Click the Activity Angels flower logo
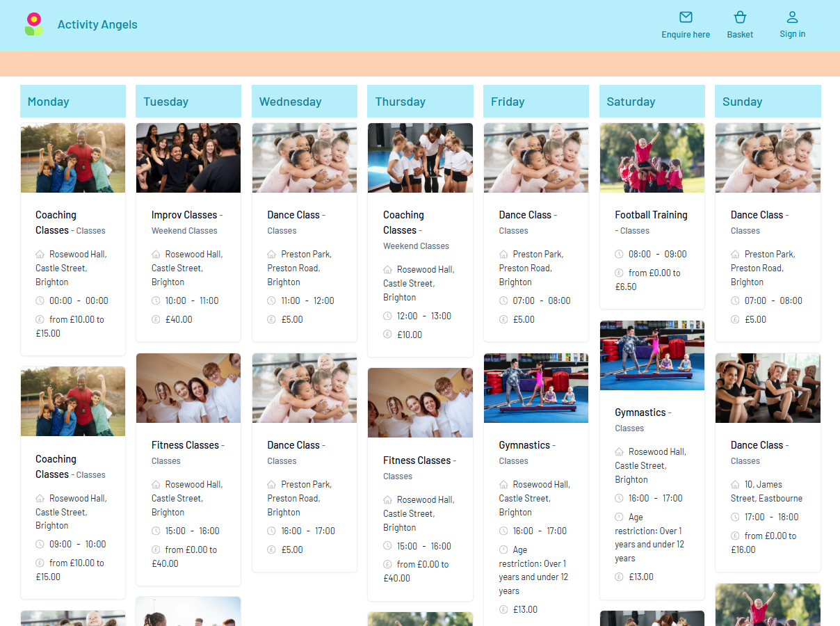The image size is (840, 626). coord(33,24)
